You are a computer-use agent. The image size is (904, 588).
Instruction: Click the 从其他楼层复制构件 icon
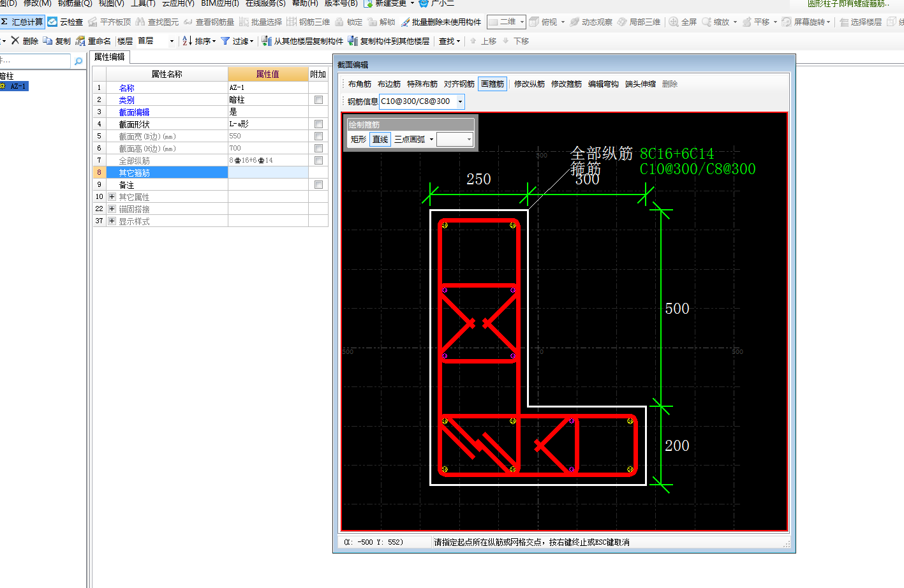coord(267,41)
